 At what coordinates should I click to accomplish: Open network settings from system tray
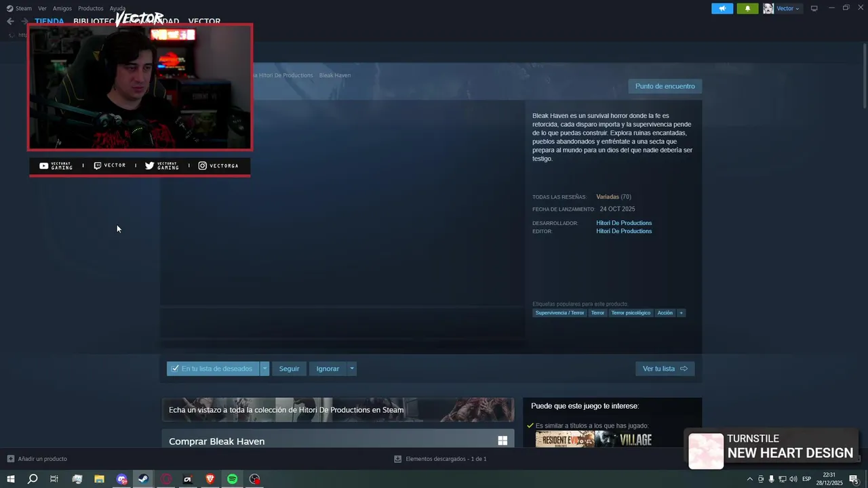click(782, 479)
